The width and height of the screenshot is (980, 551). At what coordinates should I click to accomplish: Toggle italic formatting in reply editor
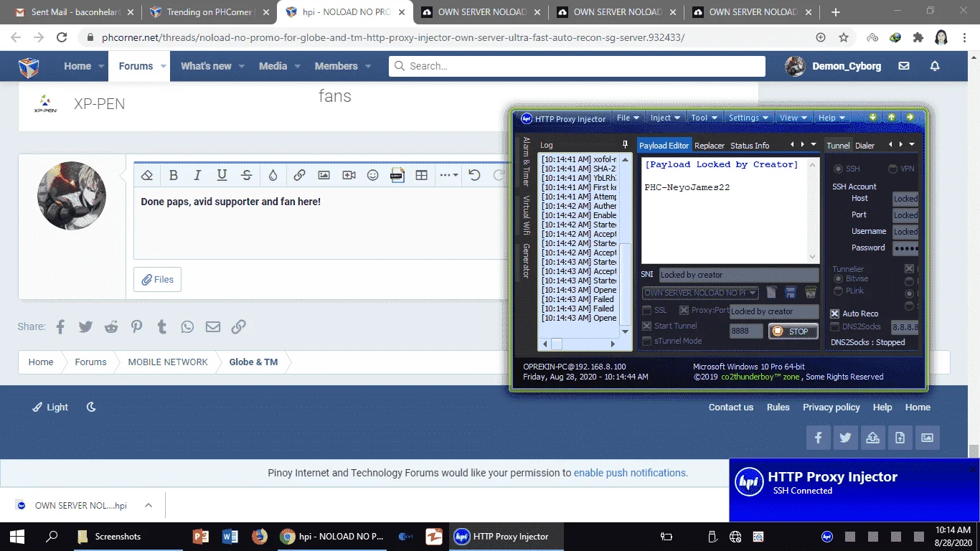pyautogui.click(x=197, y=175)
